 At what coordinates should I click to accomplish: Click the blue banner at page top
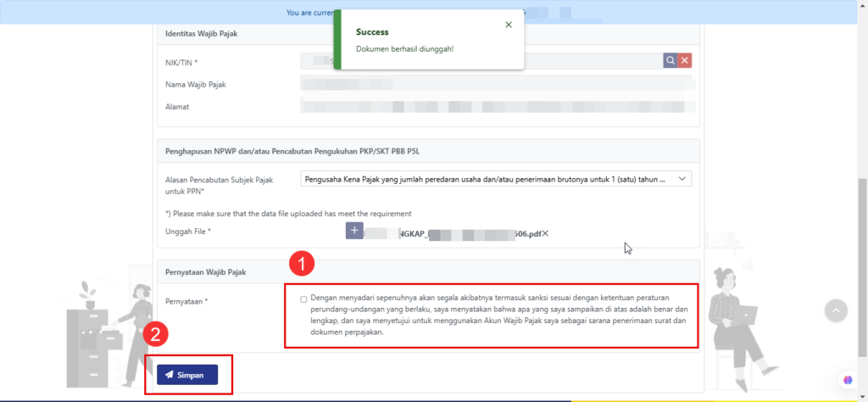pyautogui.click(x=170, y=12)
